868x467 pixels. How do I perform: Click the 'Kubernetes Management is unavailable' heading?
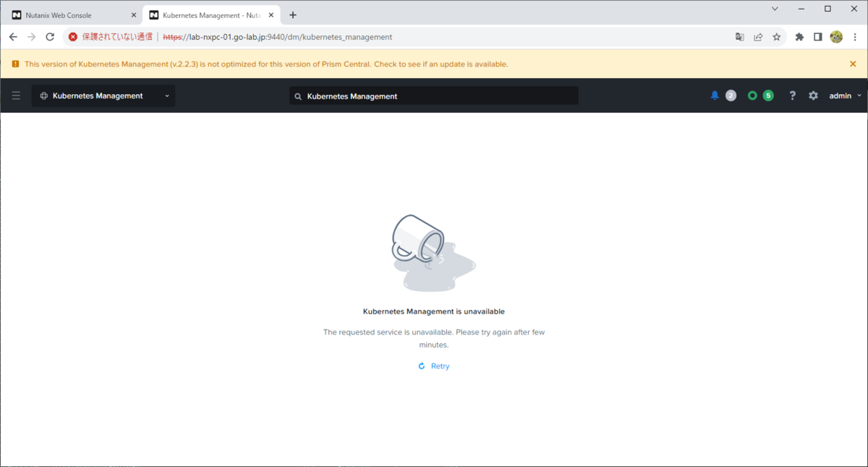click(x=434, y=311)
